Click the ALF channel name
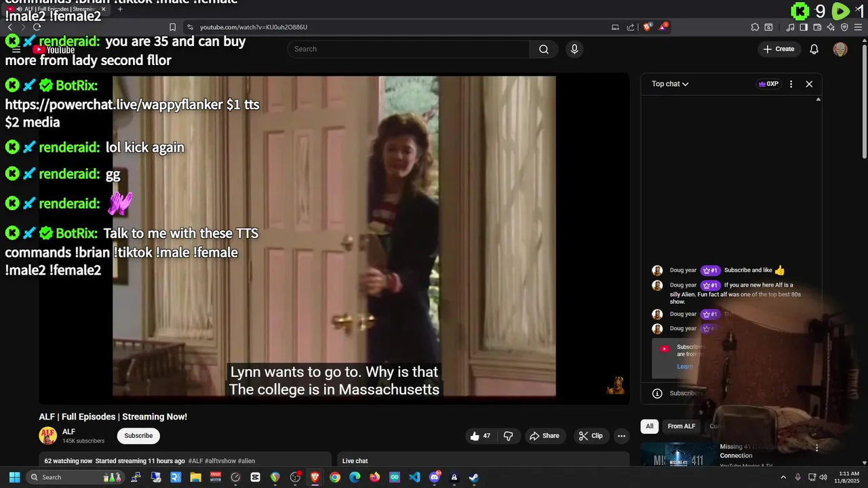 click(x=68, y=432)
